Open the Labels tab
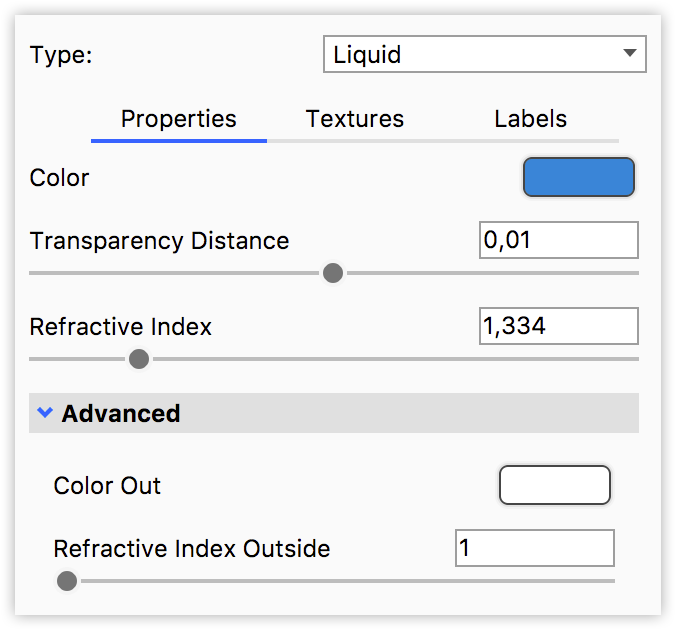Viewport: 676px width, 630px height. [530, 120]
